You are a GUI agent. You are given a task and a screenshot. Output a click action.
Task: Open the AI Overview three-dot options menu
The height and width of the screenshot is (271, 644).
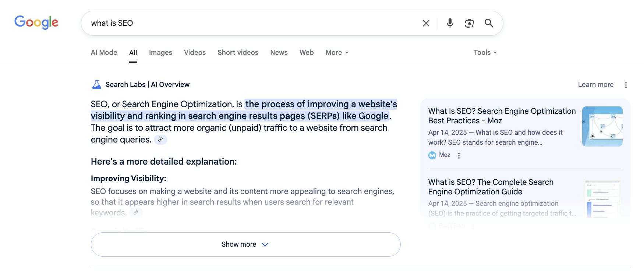(626, 85)
